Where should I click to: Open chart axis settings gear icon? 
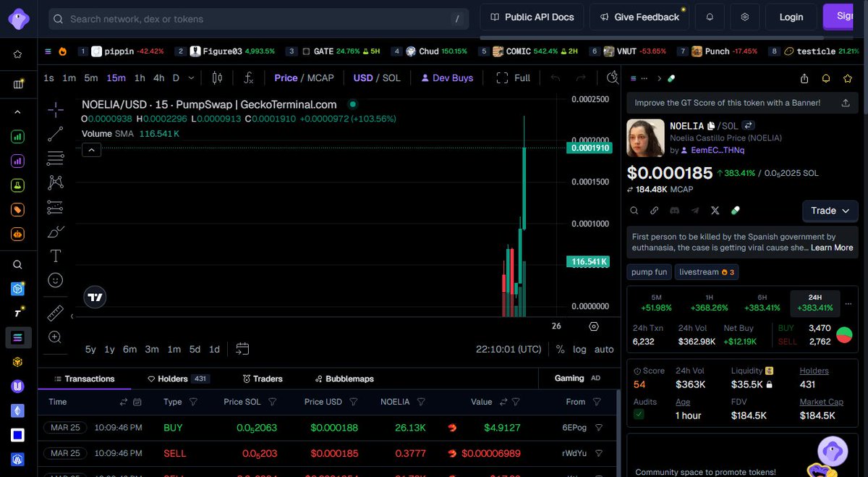tap(594, 326)
